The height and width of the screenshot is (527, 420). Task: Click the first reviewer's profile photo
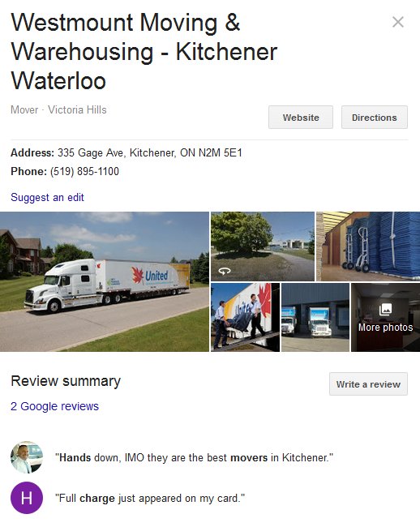[27, 457]
